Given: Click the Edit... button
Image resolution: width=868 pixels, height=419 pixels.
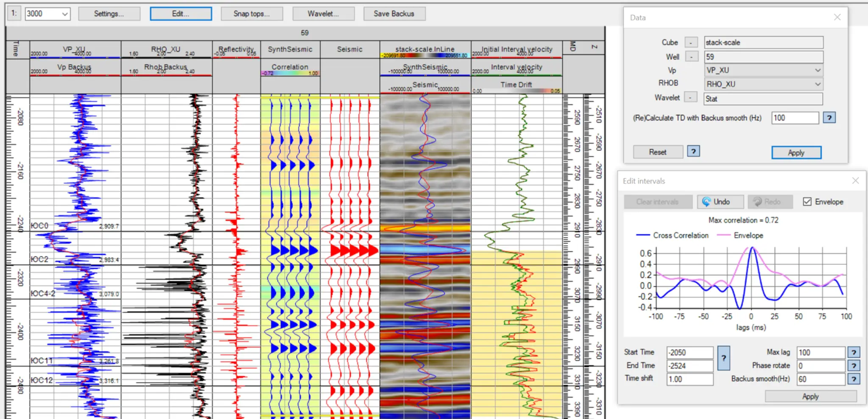Looking at the screenshot, I should [x=181, y=14].
